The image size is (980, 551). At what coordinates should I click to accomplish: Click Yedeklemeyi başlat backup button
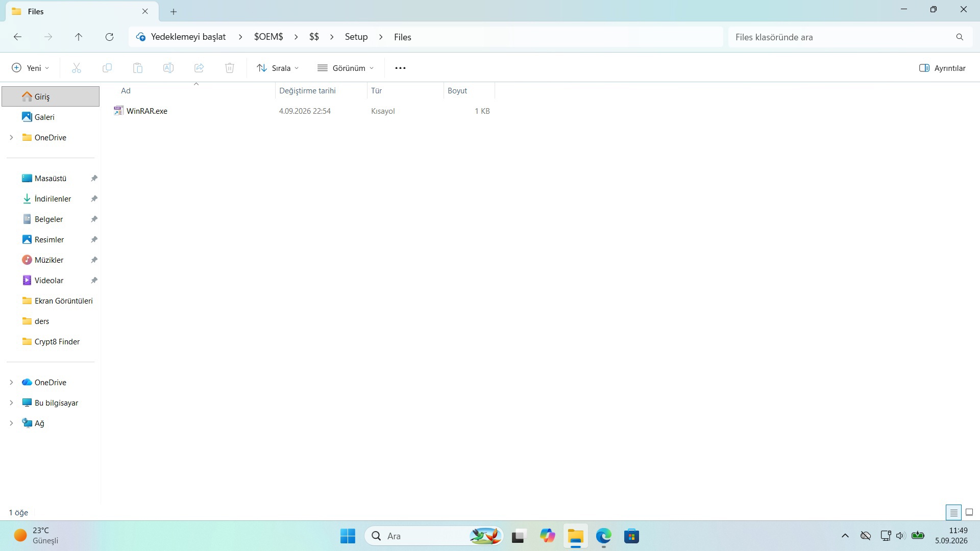(x=181, y=37)
